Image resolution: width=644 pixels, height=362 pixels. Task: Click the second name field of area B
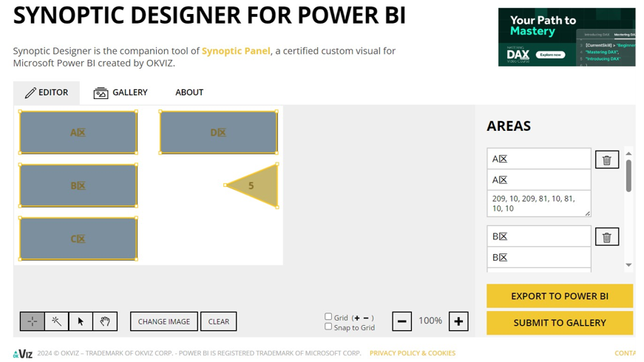click(539, 257)
